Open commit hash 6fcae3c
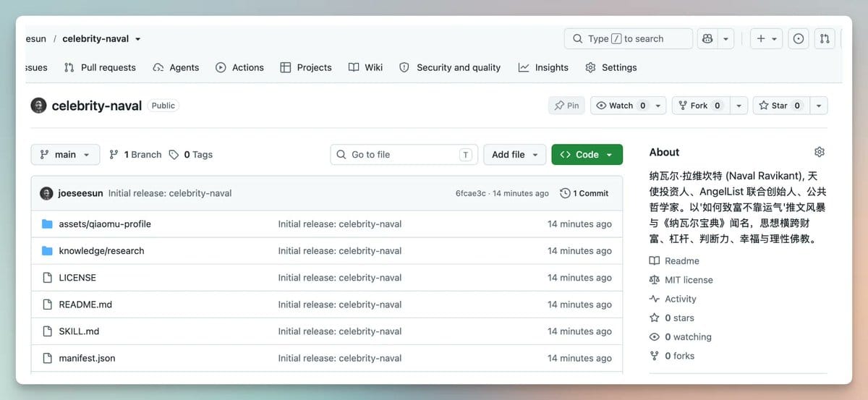Viewport: 868px width, 400px height. click(471, 193)
